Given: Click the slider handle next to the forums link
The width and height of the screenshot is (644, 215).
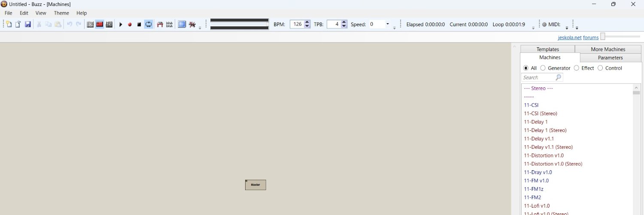Looking at the screenshot, I should click(x=603, y=37).
